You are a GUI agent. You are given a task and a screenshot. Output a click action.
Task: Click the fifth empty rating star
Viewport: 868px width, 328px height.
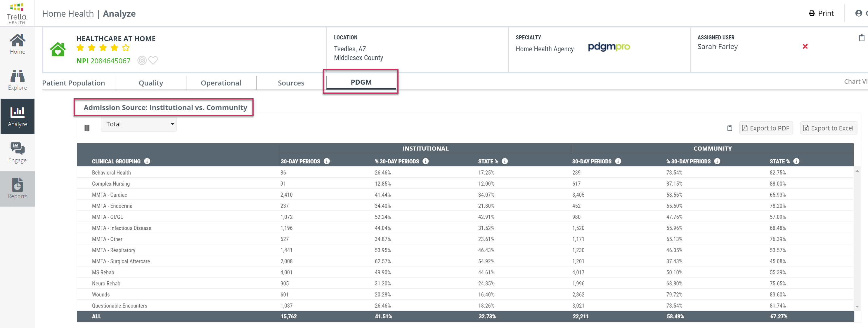(x=126, y=48)
